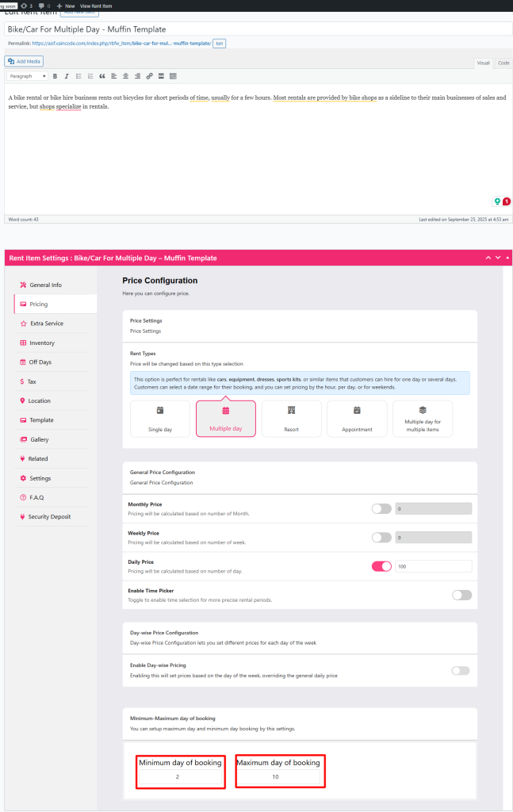Click the Bold formatting icon
Image resolution: width=513 pixels, height=812 pixels.
coord(55,76)
